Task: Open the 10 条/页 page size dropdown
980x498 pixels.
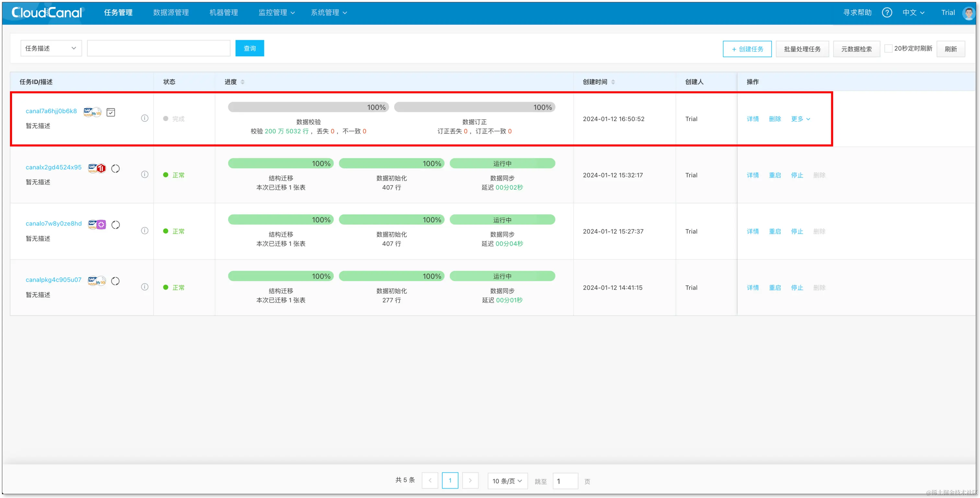Action: pyautogui.click(x=507, y=481)
